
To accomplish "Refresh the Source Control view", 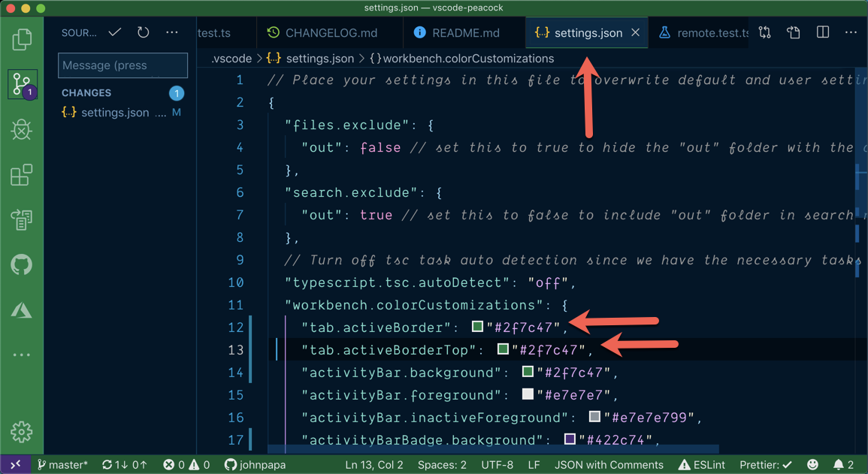I will coord(143,32).
